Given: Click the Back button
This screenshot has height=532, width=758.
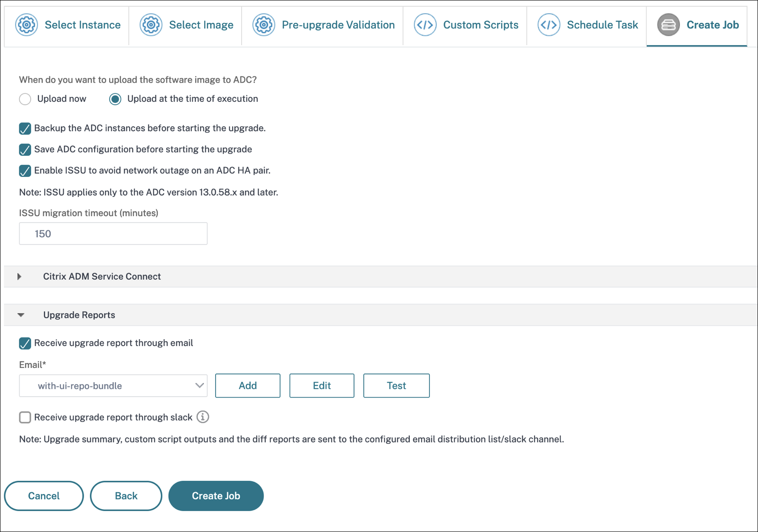Looking at the screenshot, I should pos(126,496).
